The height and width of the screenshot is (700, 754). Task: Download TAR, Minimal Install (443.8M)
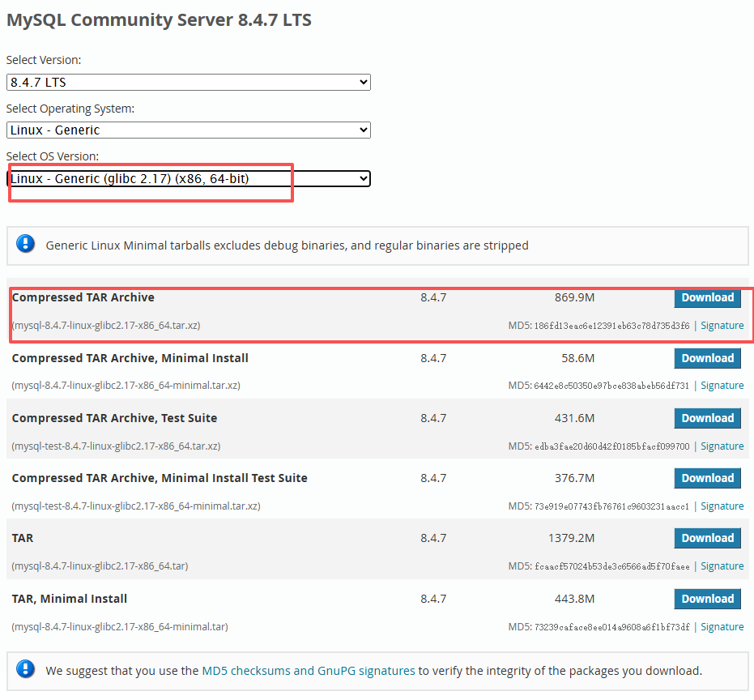(707, 599)
